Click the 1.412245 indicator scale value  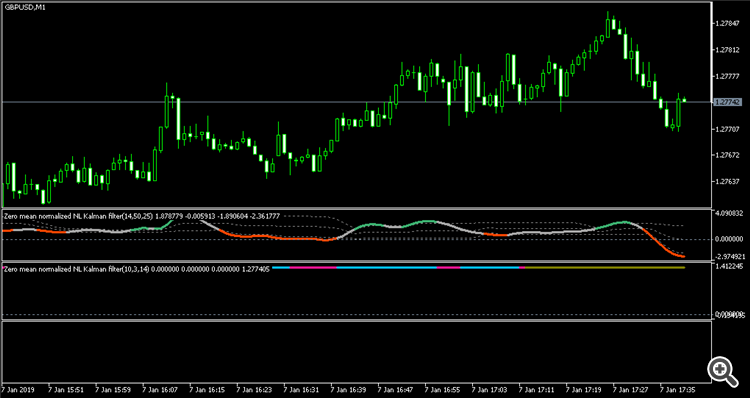(x=730, y=266)
